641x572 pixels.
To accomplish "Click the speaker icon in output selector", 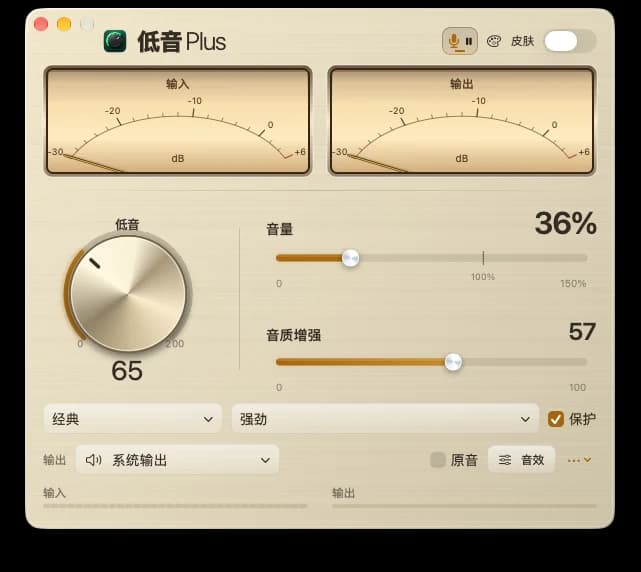I will (93, 460).
